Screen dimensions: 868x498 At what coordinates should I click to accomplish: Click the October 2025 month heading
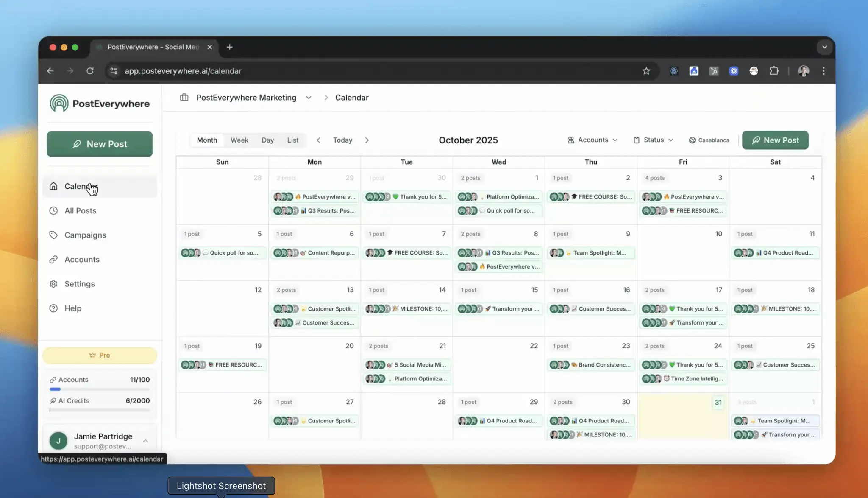tap(468, 140)
